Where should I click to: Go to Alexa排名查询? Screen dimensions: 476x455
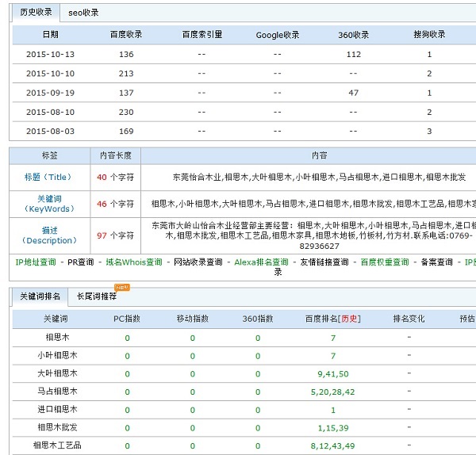click(x=261, y=262)
